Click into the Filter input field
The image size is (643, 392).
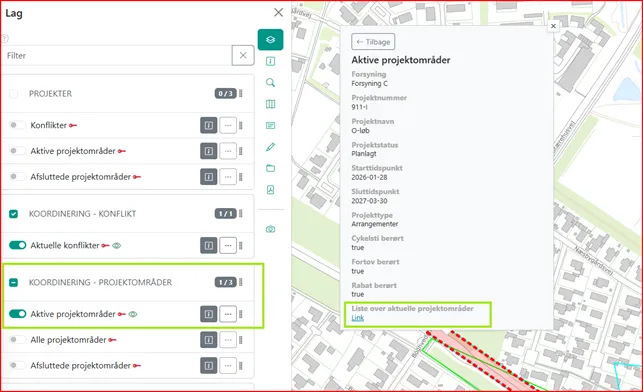[117, 55]
